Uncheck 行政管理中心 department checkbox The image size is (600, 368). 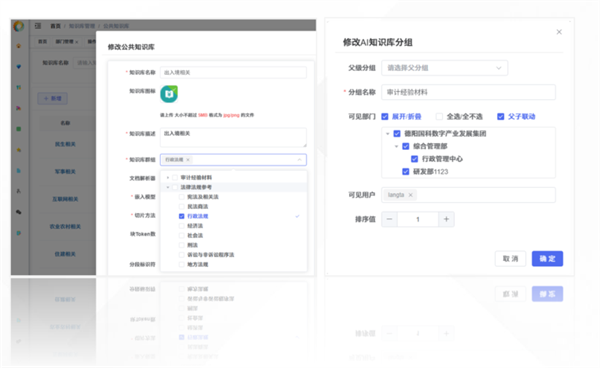(x=414, y=159)
